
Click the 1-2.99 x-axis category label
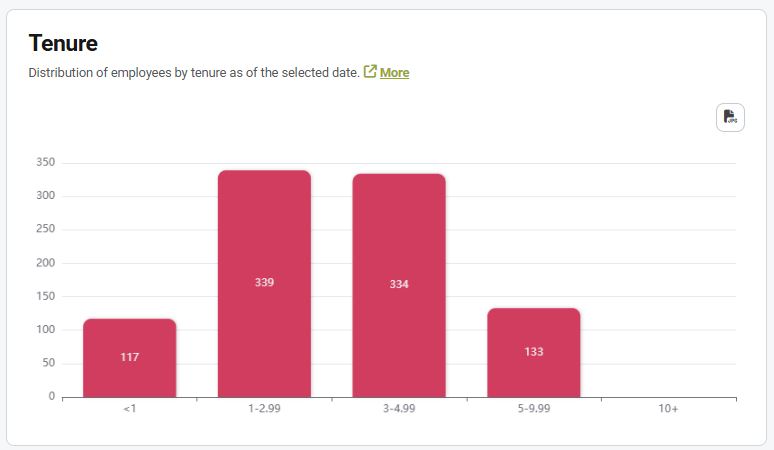(264, 410)
